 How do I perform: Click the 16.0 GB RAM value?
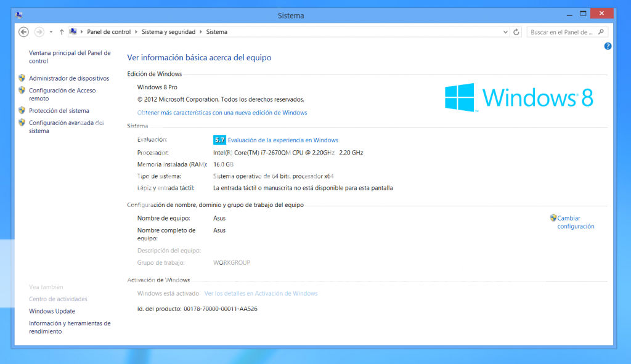click(x=223, y=164)
